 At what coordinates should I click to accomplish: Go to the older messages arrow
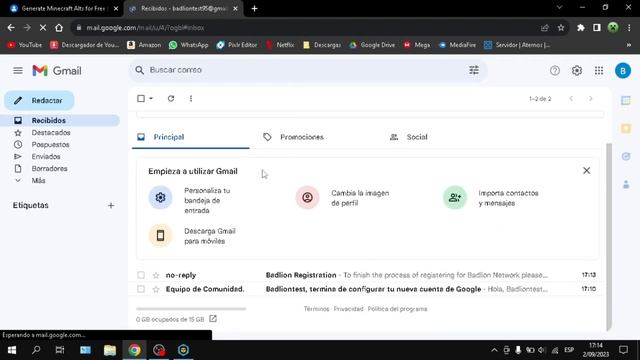590,98
